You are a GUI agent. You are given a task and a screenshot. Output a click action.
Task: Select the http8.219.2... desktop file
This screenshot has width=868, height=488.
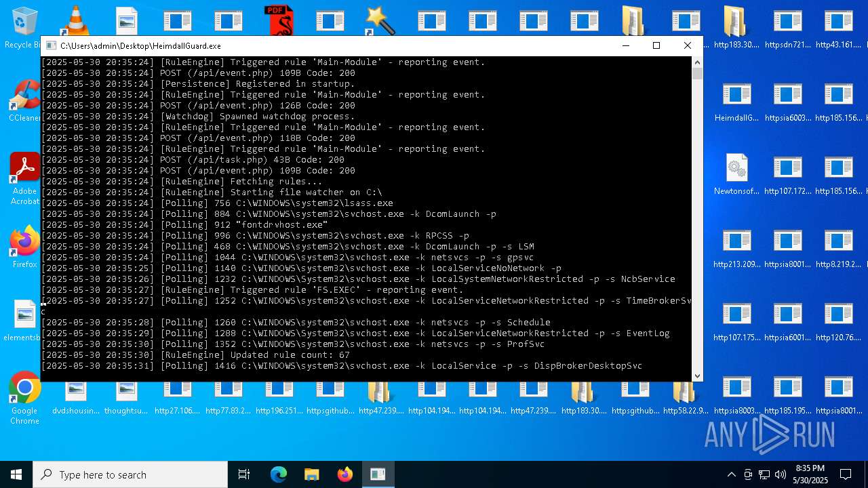point(838,248)
